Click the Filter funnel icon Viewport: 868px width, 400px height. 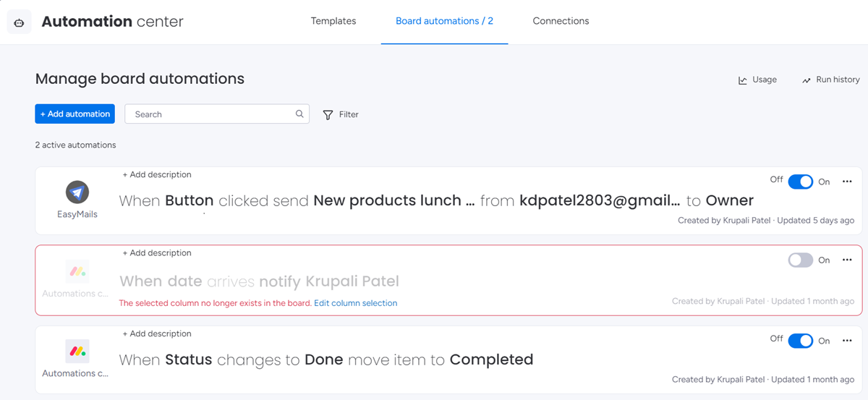[x=328, y=115]
